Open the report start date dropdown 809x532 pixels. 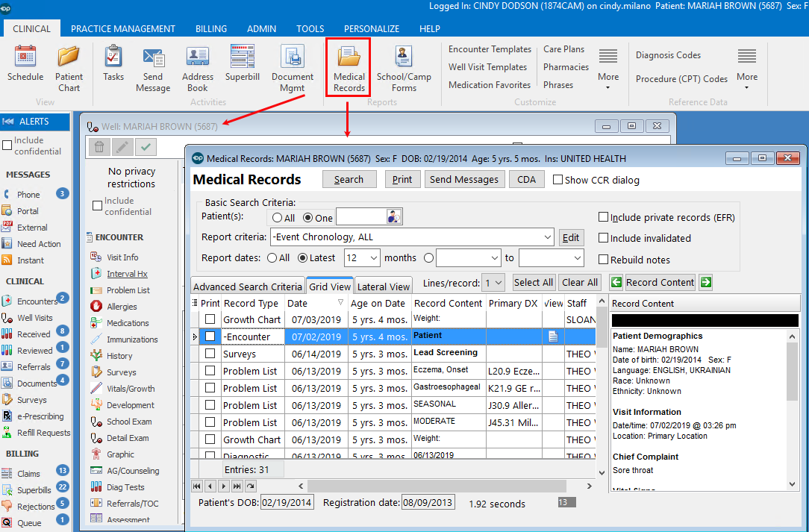coord(496,257)
